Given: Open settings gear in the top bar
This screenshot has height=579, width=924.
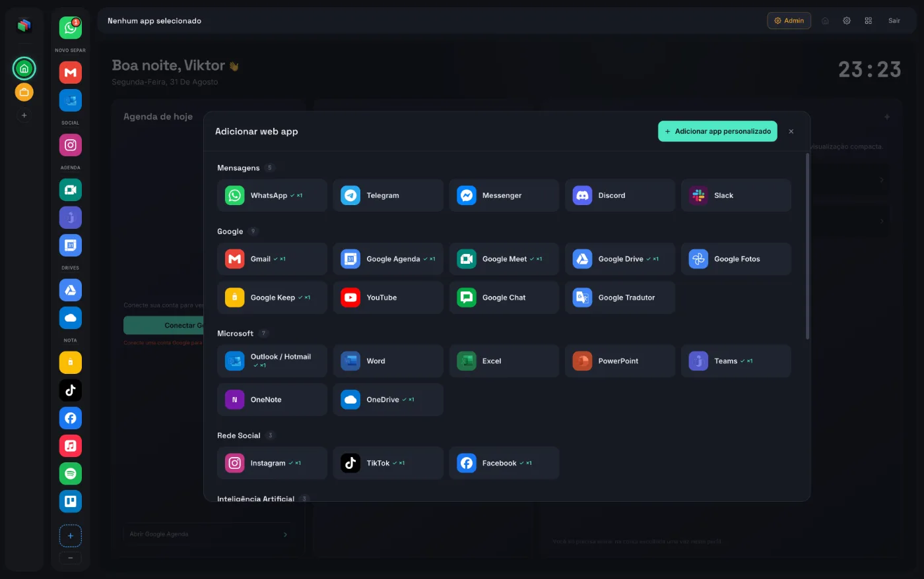Looking at the screenshot, I should 847,21.
